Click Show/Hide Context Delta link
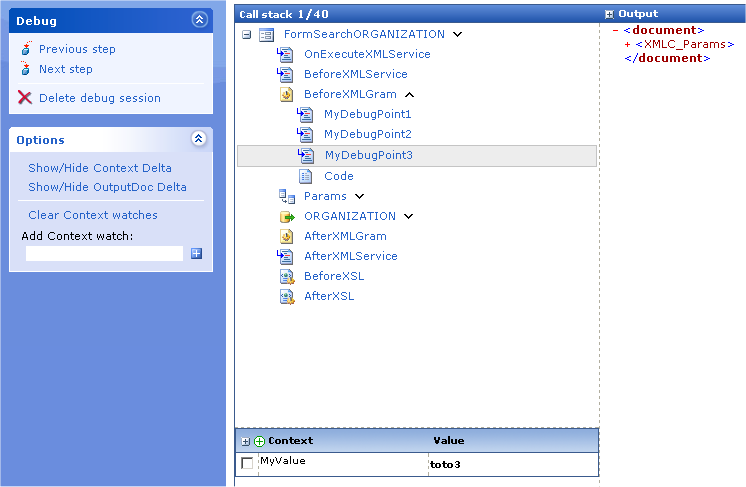746x487 pixels. pyautogui.click(x=100, y=168)
